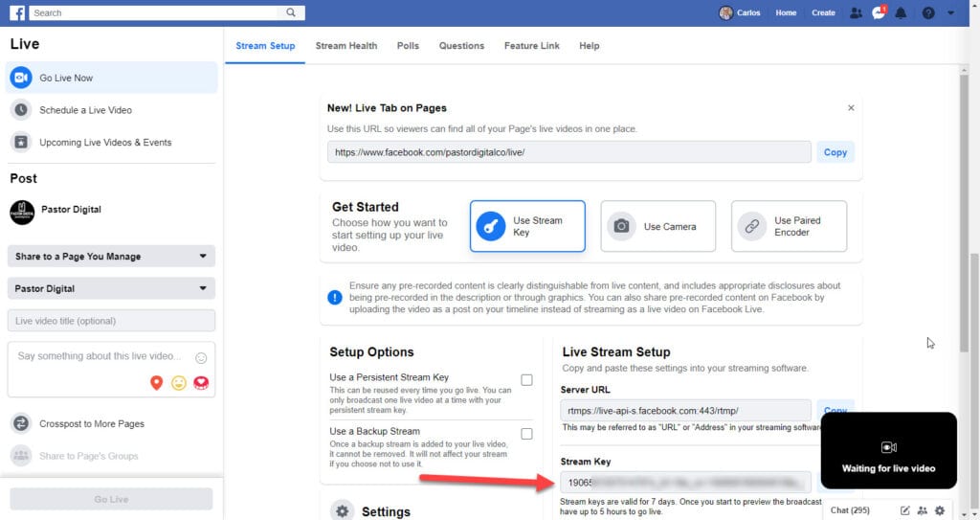The width and height of the screenshot is (980, 520).
Task: Click the Schedule a Live Video label
Action: pyautogui.click(x=85, y=109)
